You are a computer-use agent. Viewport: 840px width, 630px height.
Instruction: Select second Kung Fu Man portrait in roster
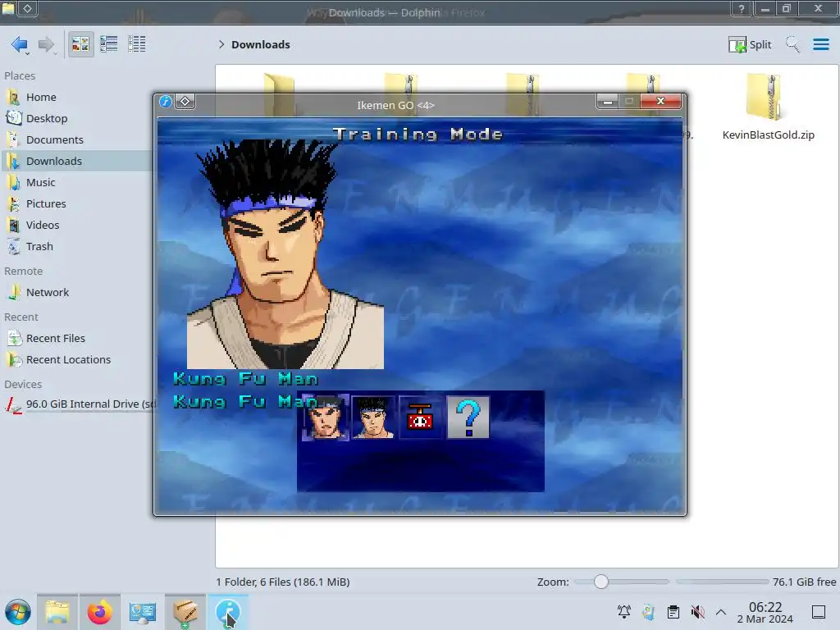(373, 418)
